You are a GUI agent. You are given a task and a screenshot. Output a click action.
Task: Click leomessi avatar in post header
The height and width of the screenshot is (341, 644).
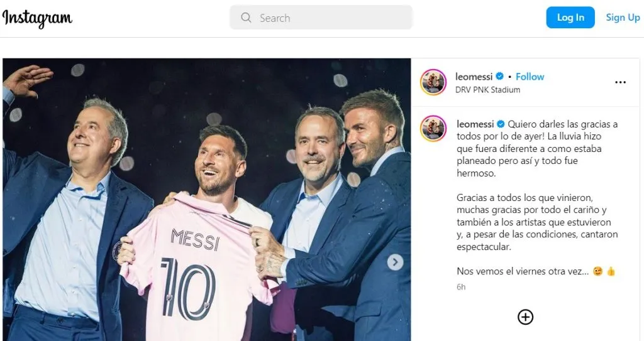[433, 82]
